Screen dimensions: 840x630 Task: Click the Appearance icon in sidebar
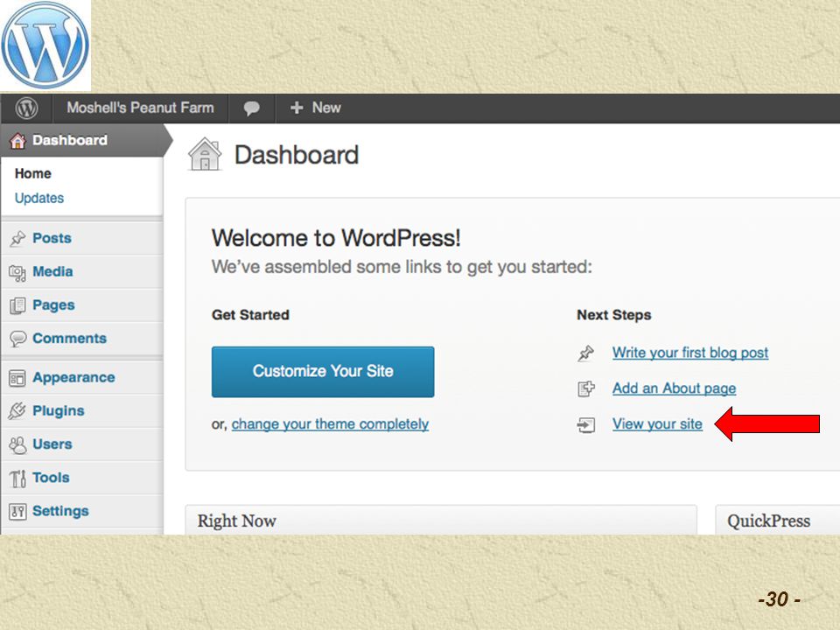pyautogui.click(x=17, y=378)
